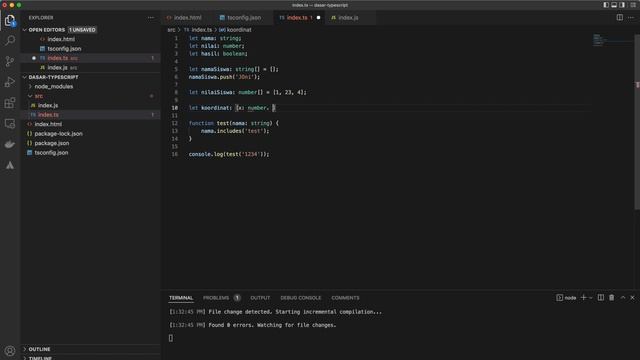
Task: Click the console.log line of code
Action: tap(229, 154)
